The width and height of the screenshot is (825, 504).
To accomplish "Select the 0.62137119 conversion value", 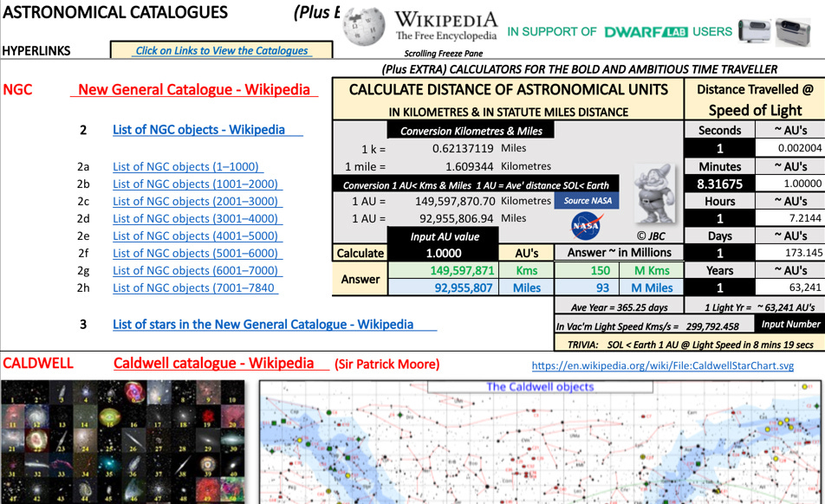I will [x=463, y=148].
